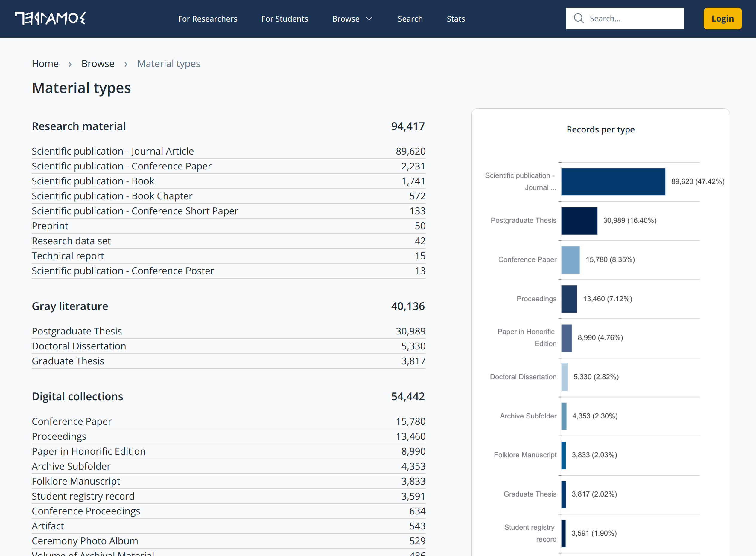Open Paper in Honorific Edition row

[228, 451]
